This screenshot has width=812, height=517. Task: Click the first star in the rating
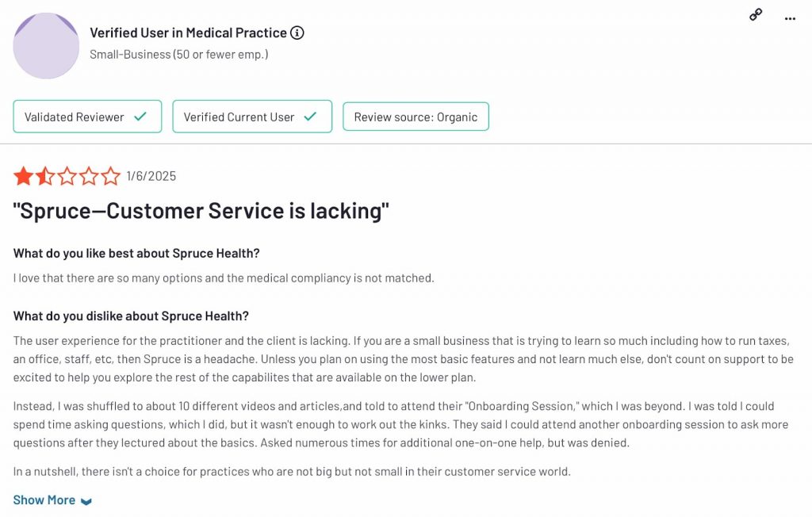click(x=23, y=176)
